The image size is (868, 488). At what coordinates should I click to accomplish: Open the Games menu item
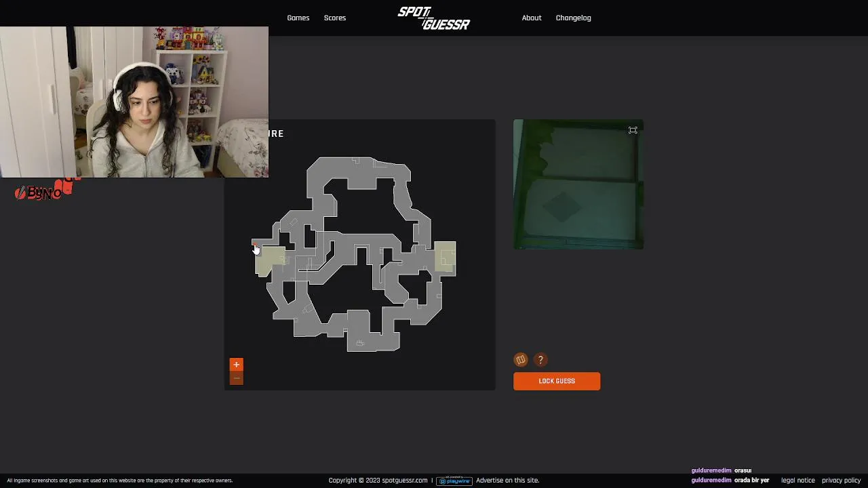click(298, 18)
